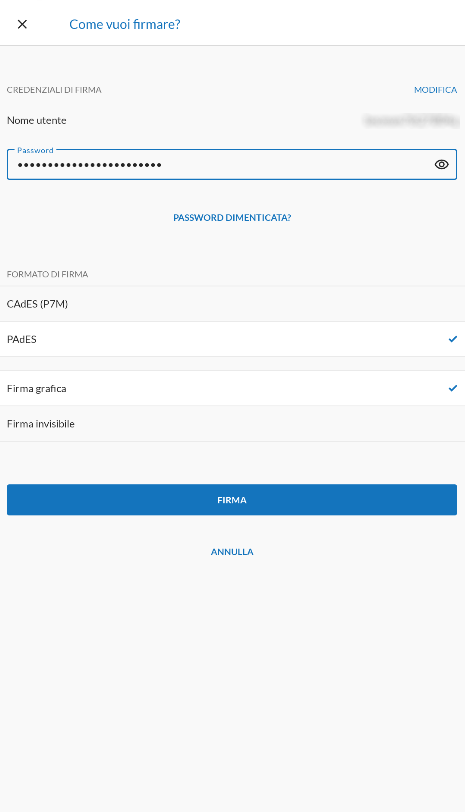Viewport: 465px width, 812px height.
Task: Click the FORMATO DI FIRMA heading
Action: 48,274
